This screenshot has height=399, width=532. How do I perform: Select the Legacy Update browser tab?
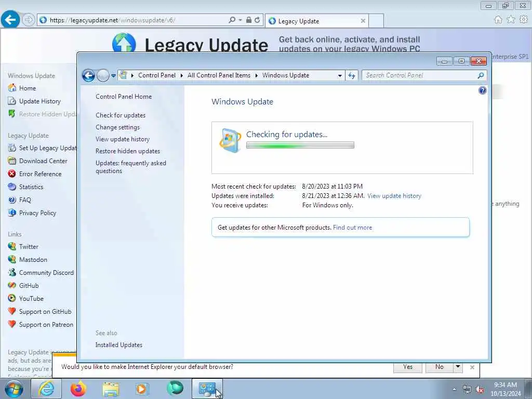pyautogui.click(x=316, y=21)
